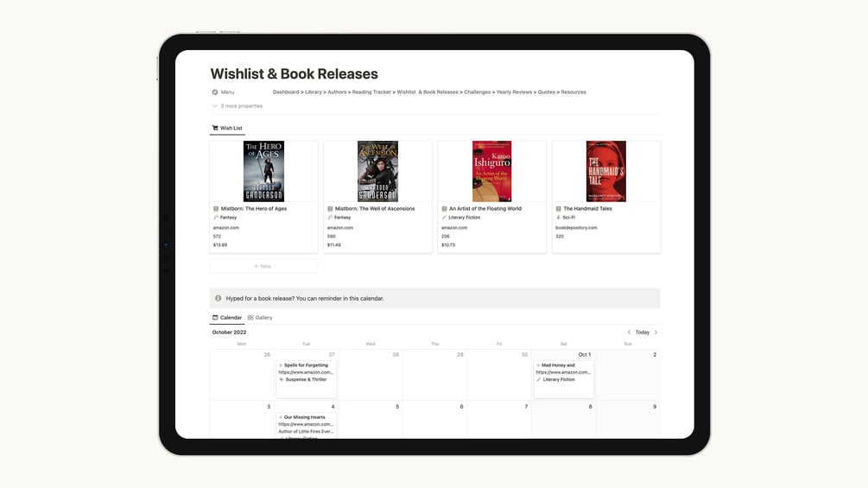Go to next month with right arrow
This screenshot has height=488, width=868.
click(x=656, y=333)
